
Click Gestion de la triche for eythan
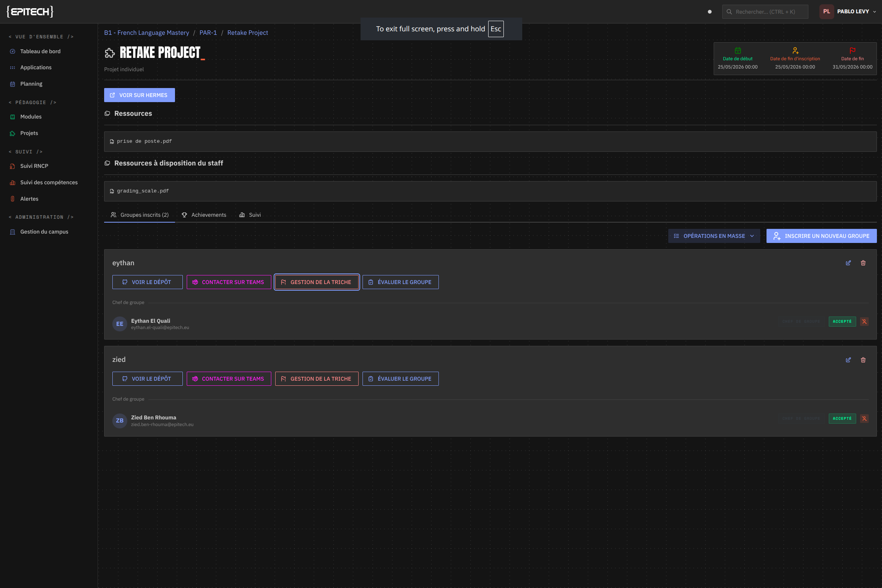317,282
